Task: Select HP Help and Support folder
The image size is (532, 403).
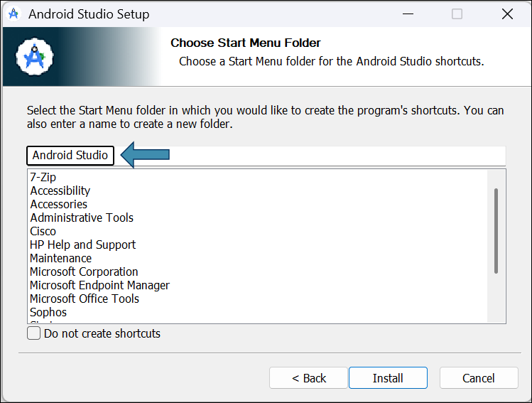Action: (x=83, y=245)
